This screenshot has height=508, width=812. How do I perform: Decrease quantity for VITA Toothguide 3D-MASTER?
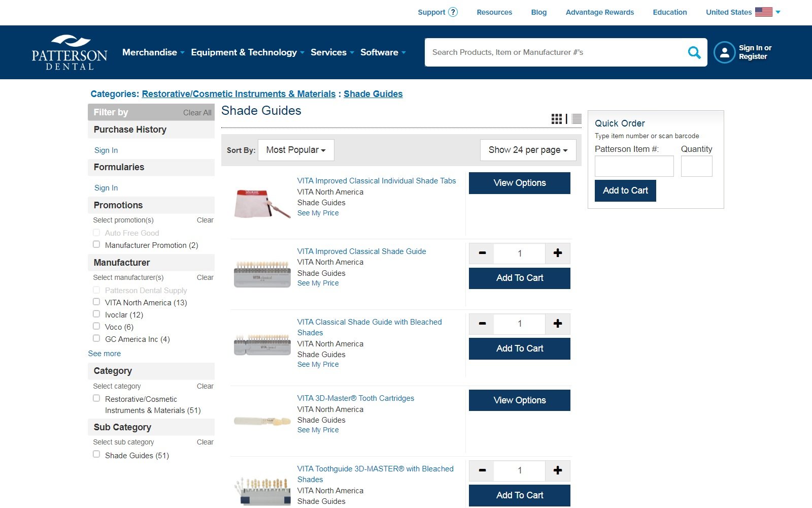click(x=482, y=470)
